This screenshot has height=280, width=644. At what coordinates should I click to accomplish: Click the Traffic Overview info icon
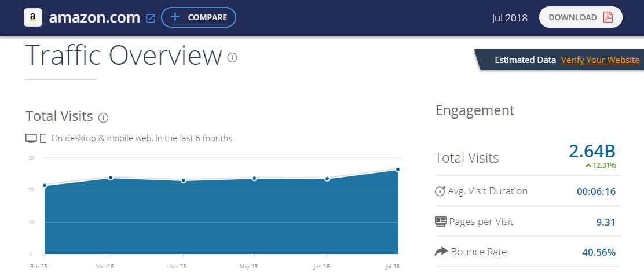tap(232, 57)
